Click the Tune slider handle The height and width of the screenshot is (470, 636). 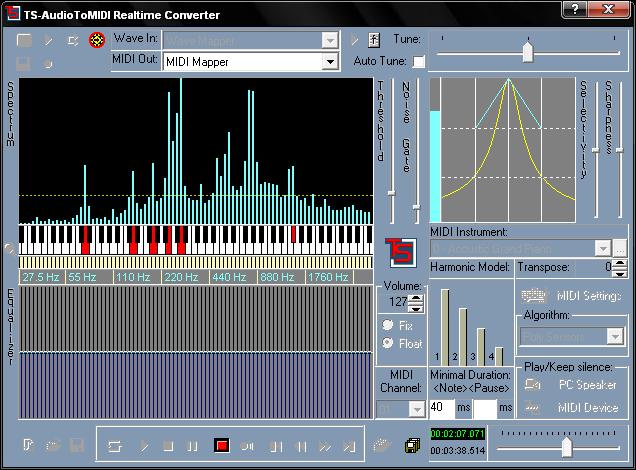[x=527, y=52]
